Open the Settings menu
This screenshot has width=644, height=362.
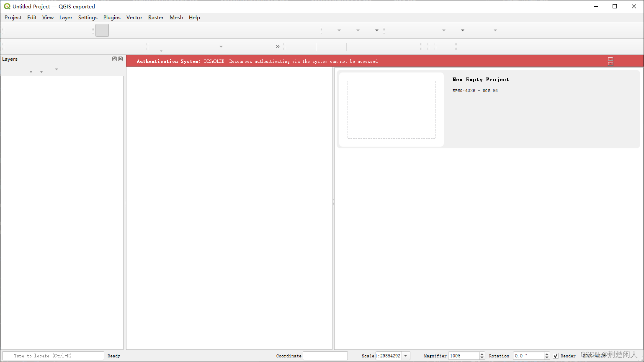click(88, 18)
